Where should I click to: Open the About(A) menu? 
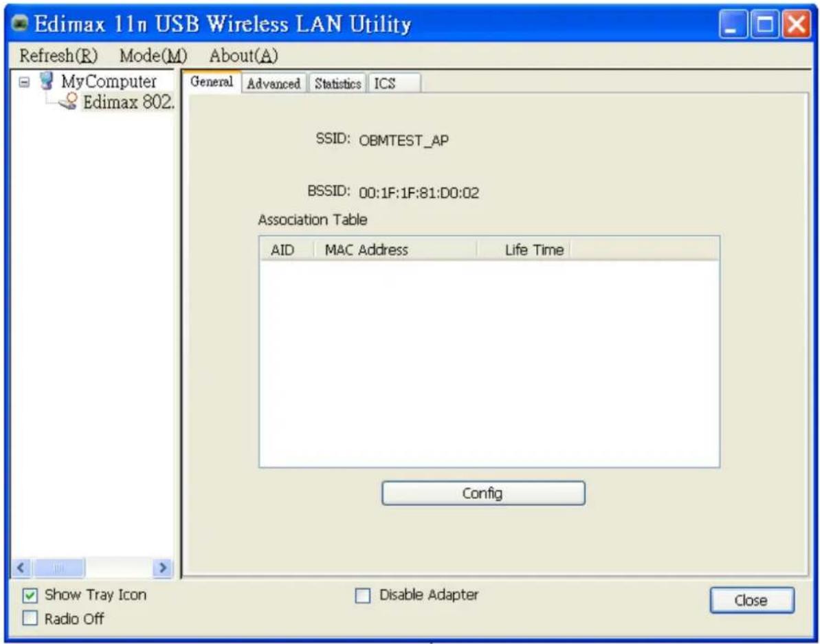244,55
